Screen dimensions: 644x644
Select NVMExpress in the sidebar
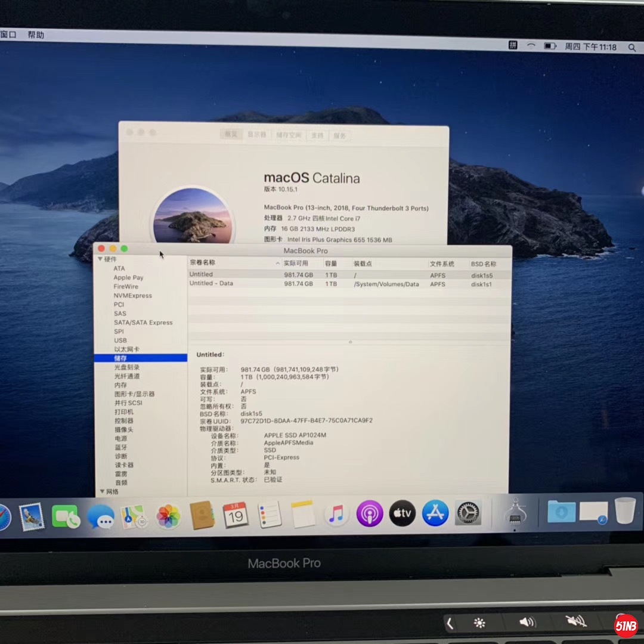click(x=132, y=296)
